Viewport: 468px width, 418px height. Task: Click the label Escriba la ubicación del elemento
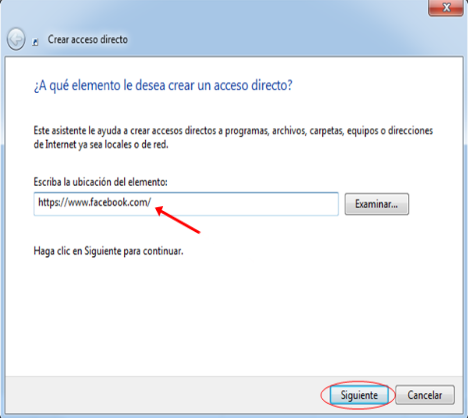click(100, 182)
